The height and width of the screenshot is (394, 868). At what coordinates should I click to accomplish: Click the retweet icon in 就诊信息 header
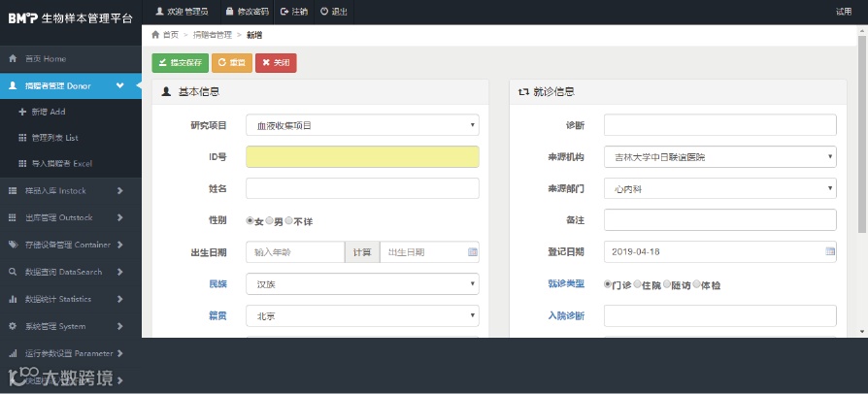click(x=523, y=92)
